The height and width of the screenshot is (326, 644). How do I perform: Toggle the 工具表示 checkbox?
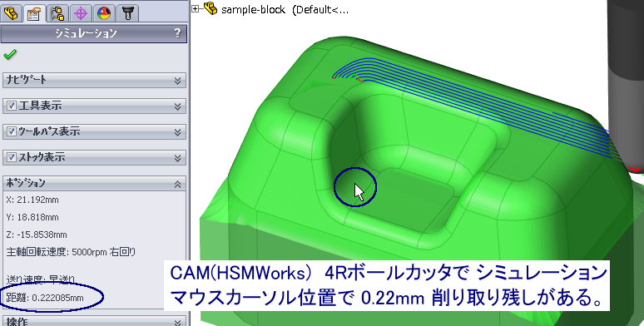click(x=12, y=106)
